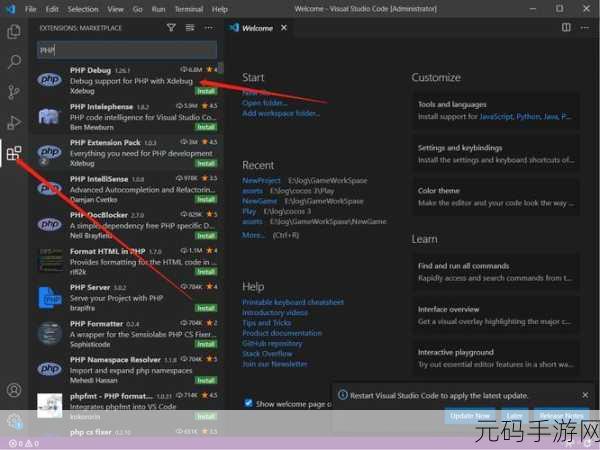Open the Go menu

[137, 9]
